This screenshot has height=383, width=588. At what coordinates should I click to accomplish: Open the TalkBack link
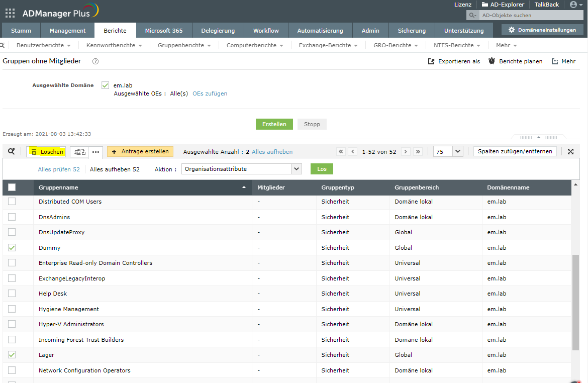tap(547, 5)
